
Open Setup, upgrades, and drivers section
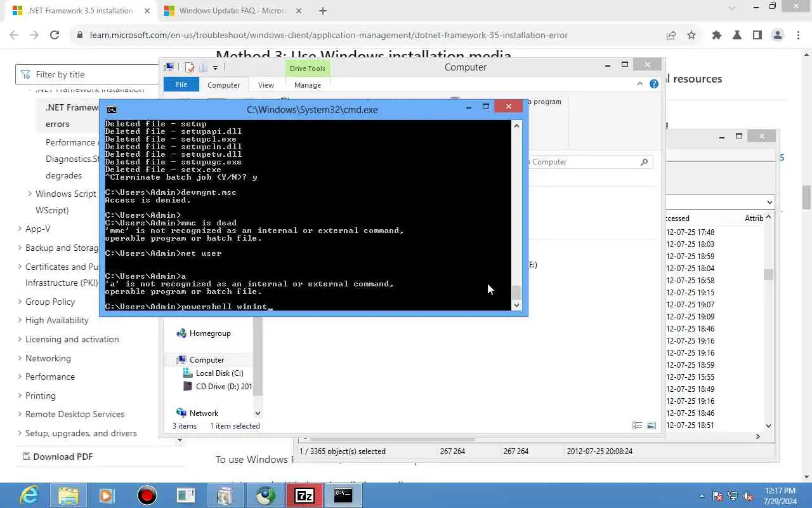81,433
